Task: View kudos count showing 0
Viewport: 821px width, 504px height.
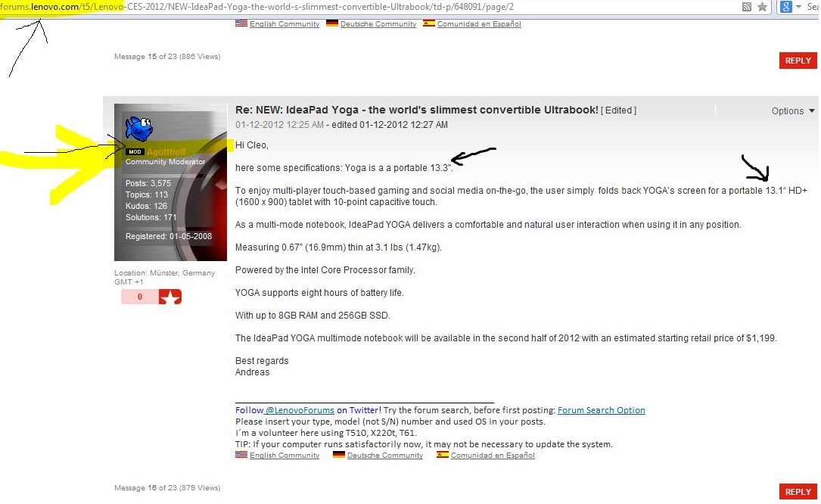Action: pyautogui.click(x=140, y=297)
